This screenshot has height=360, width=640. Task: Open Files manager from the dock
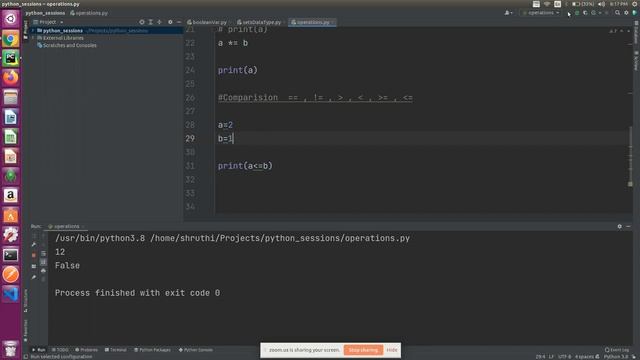pos(11,98)
